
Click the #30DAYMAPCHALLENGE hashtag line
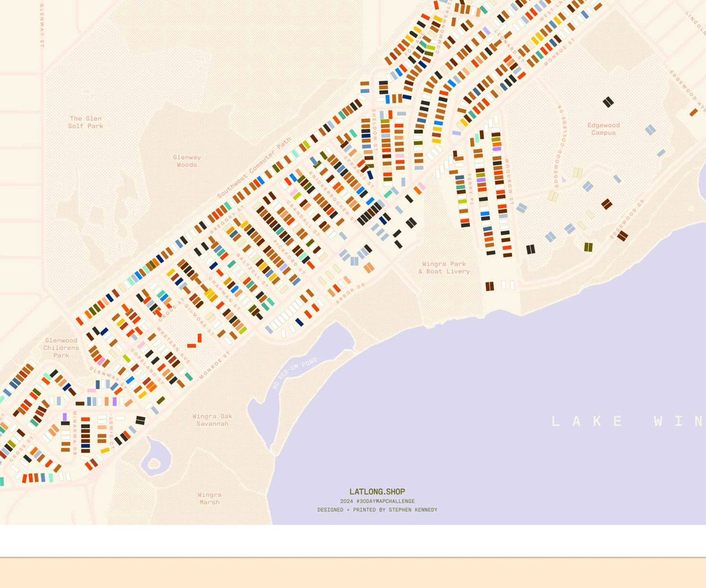(377, 501)
